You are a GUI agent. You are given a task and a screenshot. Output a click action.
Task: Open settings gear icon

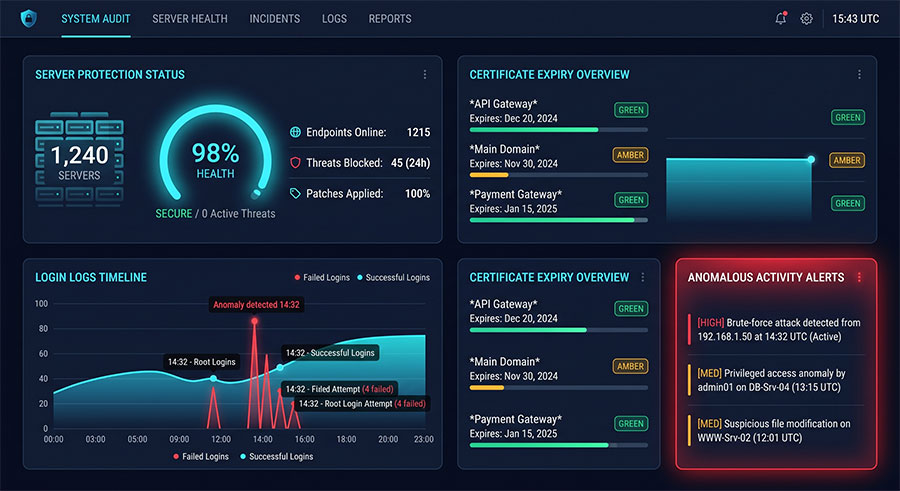pos(806,19)
